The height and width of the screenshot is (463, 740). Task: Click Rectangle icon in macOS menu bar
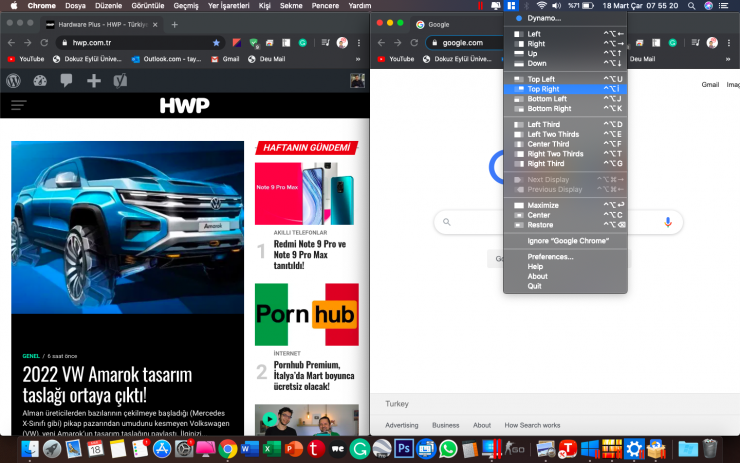coord(511,6)
